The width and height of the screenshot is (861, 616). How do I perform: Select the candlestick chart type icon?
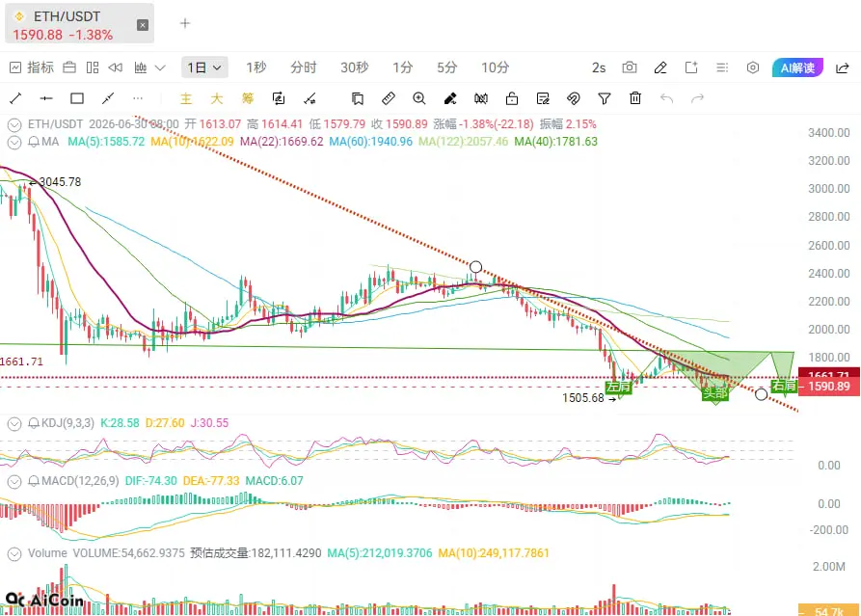tap(141, 67)
